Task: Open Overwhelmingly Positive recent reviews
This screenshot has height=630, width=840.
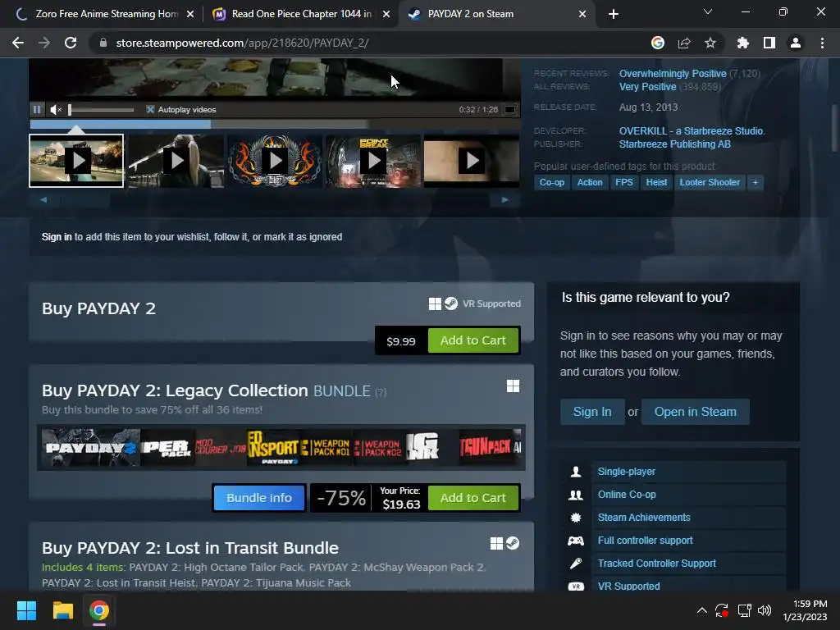Action: click(x=673, y=73)
